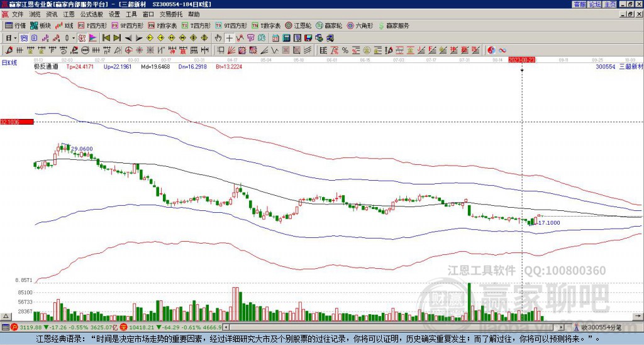The width and height of the screenshot is (644, 345).
Task: Switch to K线 chart view
Action: (64, 25)
